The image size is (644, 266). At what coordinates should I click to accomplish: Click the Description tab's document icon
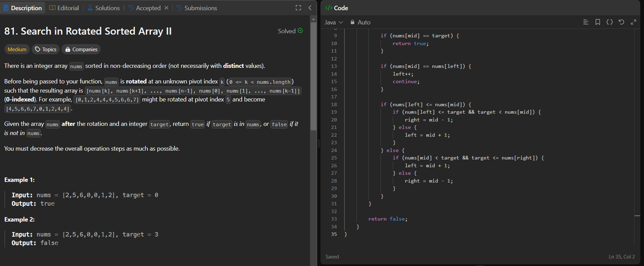click(x=5, y=8)
